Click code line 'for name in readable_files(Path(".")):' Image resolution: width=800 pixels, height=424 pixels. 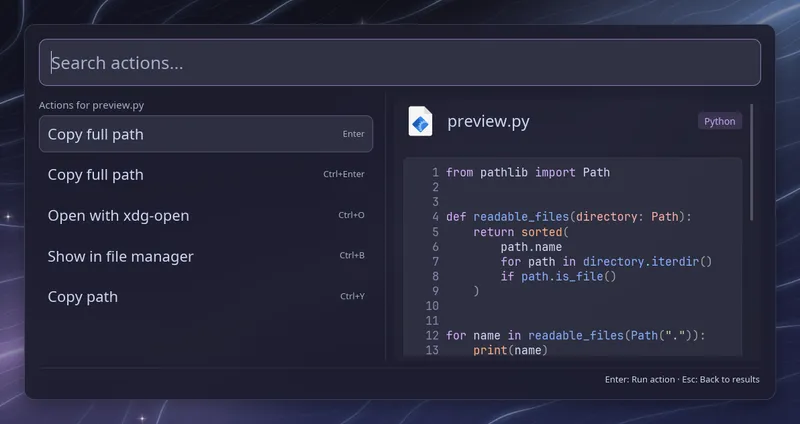point(576,336)
